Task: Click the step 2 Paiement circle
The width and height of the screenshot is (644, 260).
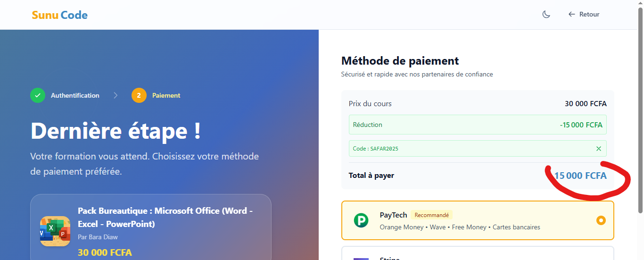Action: point(139,95)
